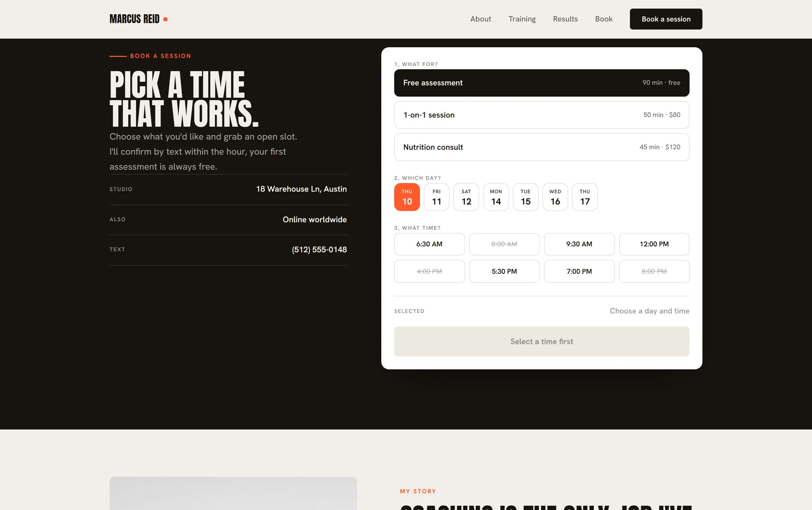
Task: Click the Online worldwide text
Action: tap(315, 220)
